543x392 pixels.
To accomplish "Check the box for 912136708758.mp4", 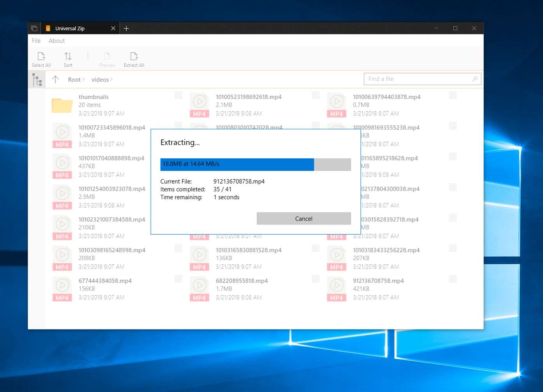I will 453,279.
